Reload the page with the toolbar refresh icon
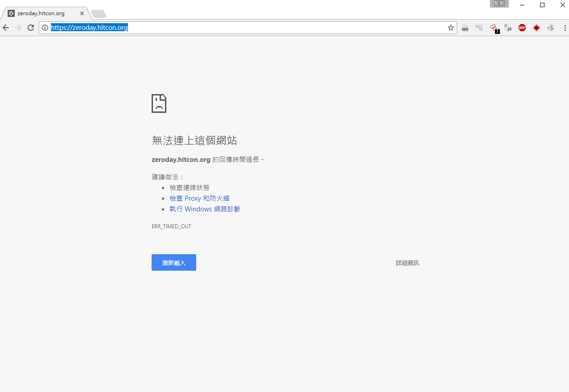Screen dimensions: 569x392 pyautogui.click(x=31, y=28)
